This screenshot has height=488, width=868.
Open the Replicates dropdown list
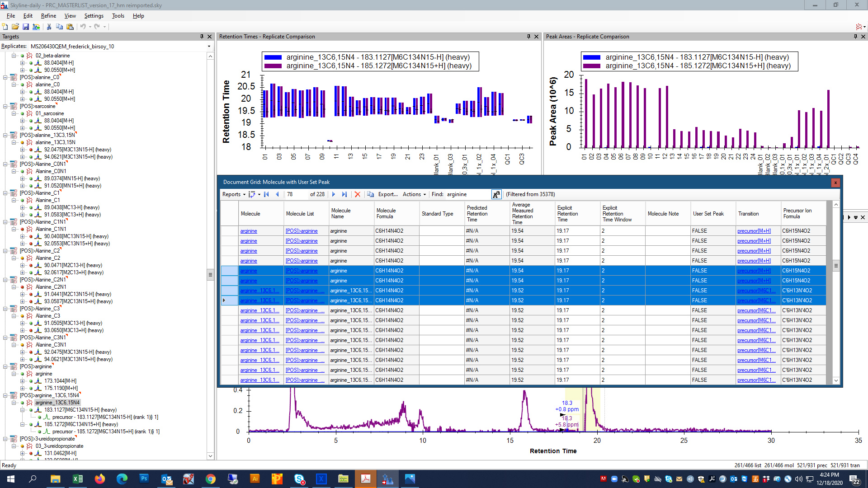[x=209, y=47]
